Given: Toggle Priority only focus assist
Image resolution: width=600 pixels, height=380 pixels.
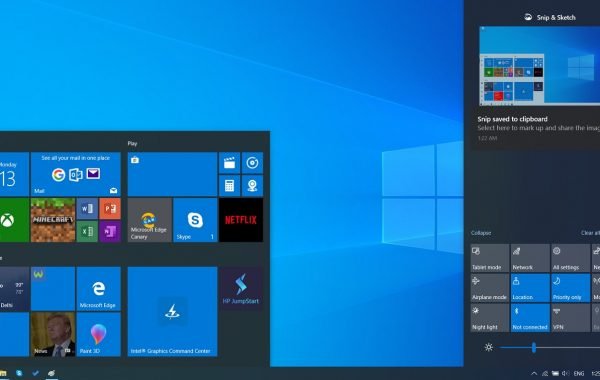Looking at the screenshot, I should coord(571,288).
